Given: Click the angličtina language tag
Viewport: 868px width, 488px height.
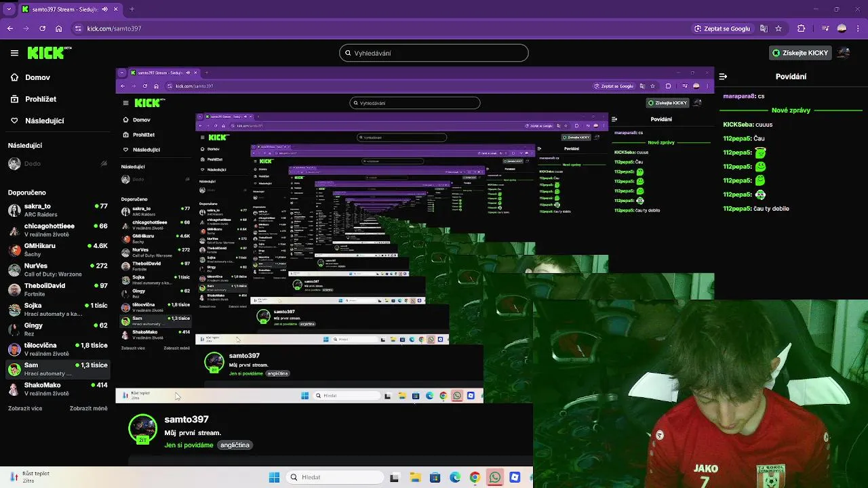Looking at the screenshot, I should pos(235,445).
